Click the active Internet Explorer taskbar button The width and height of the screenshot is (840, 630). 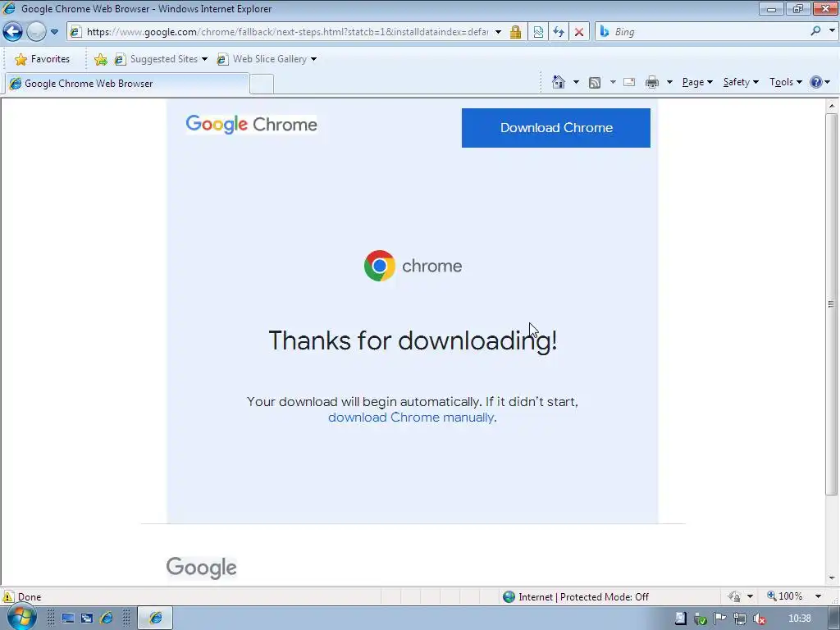(x=155, y=619)
